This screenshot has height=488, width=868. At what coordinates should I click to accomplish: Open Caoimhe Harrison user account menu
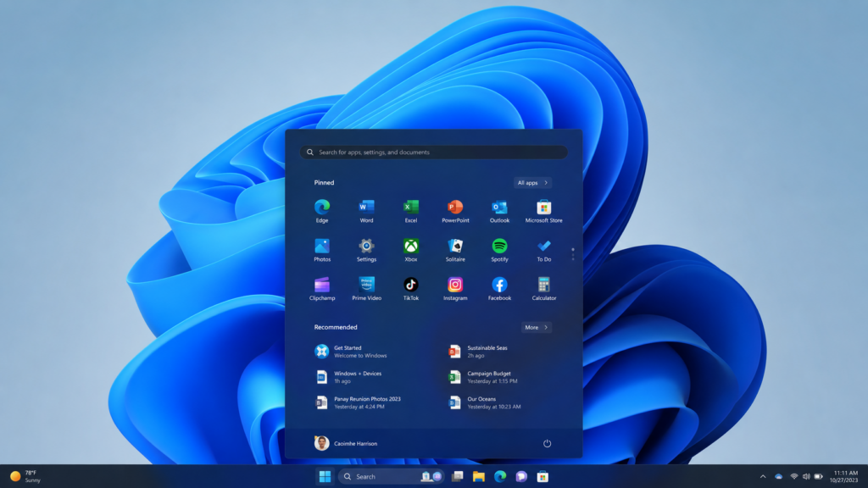(x=346, y=443)
